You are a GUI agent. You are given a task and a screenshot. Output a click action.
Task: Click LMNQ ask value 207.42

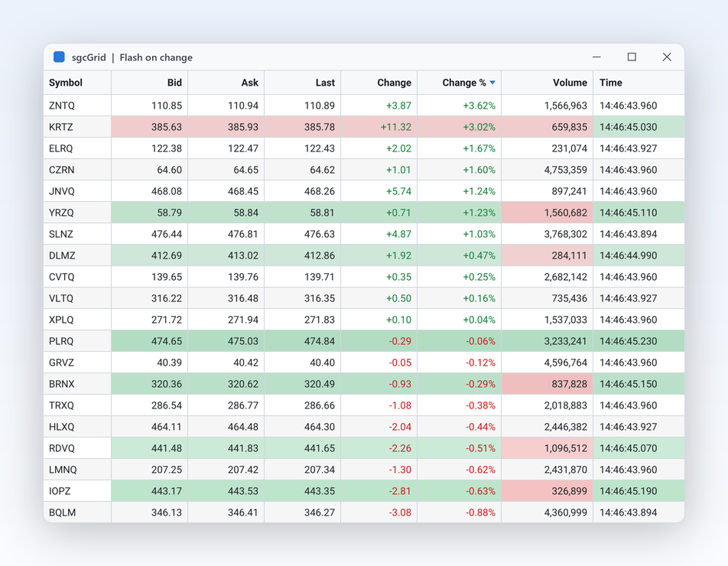(226, 470)
